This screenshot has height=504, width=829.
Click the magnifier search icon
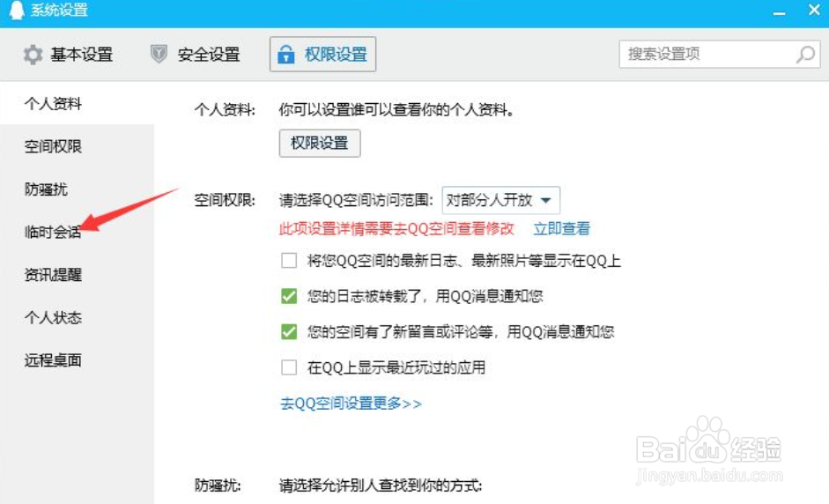point(805,54)
